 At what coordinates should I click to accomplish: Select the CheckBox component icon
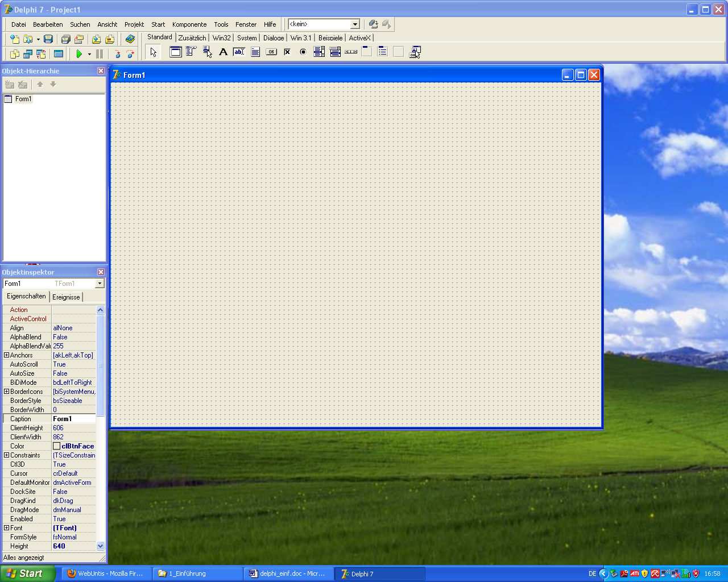[287, 52]
